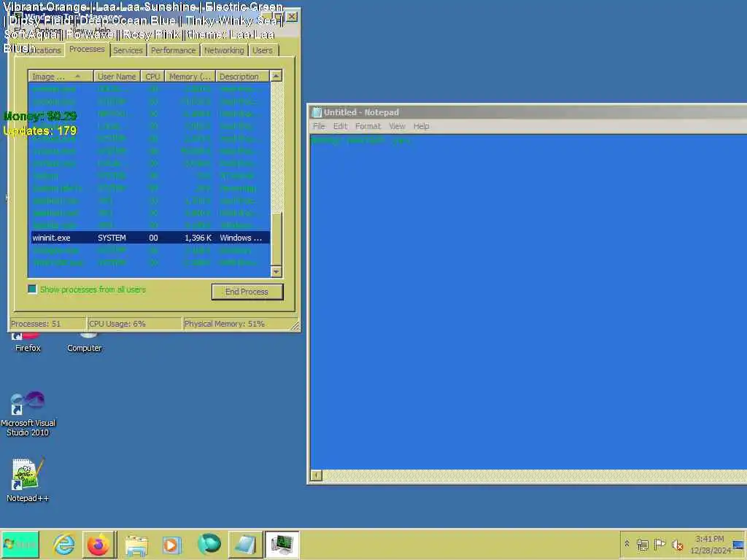The height and width of the screenshot is (560, 747).
Task: Open Firefox from the taskbar
Action: click(x=98, y=544)
